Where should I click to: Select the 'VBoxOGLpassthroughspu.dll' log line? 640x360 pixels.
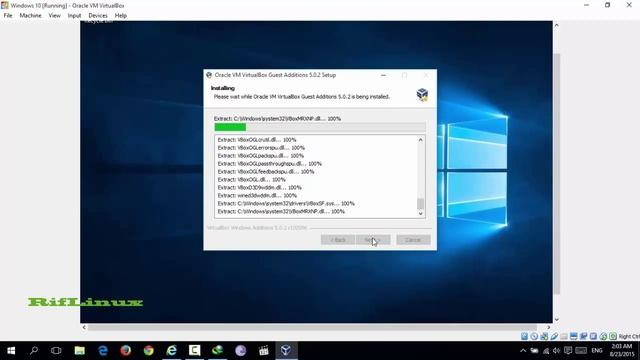(x=269, y=164)
